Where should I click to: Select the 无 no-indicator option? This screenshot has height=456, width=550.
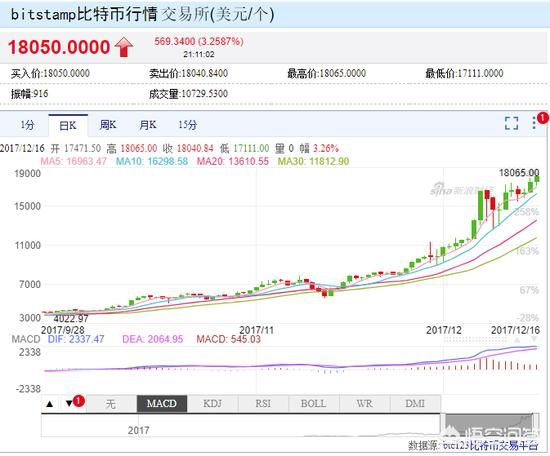click(111, 404)
